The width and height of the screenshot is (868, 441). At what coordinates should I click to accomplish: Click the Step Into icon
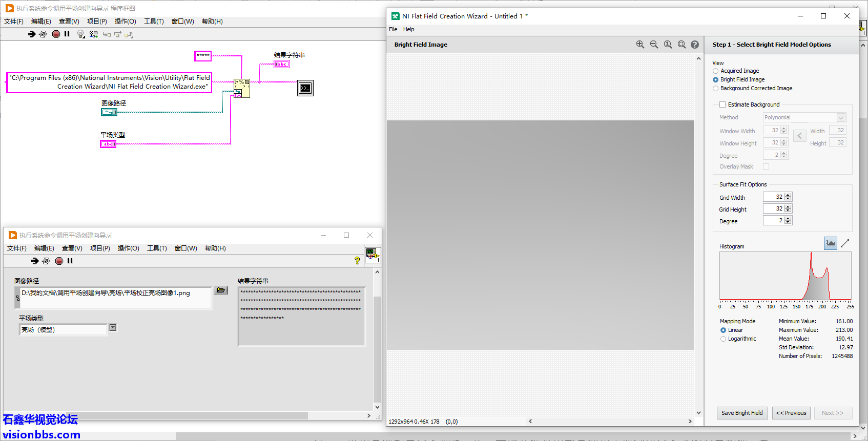(x=107, y=34)
